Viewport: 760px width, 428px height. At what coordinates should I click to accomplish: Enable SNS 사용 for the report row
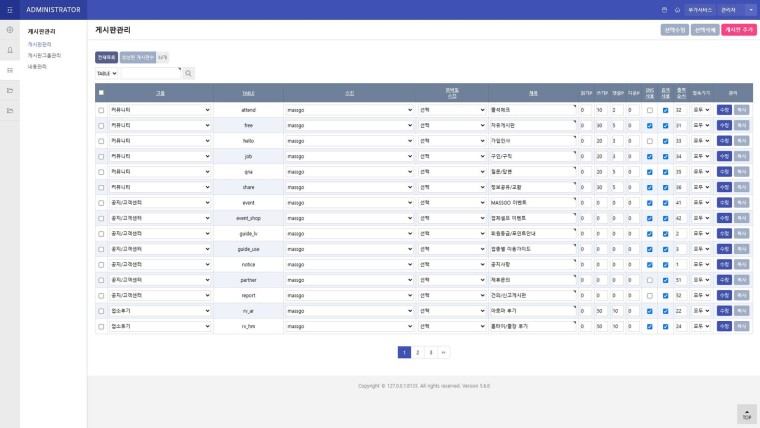pyautogui.click(x=649, y=296)
